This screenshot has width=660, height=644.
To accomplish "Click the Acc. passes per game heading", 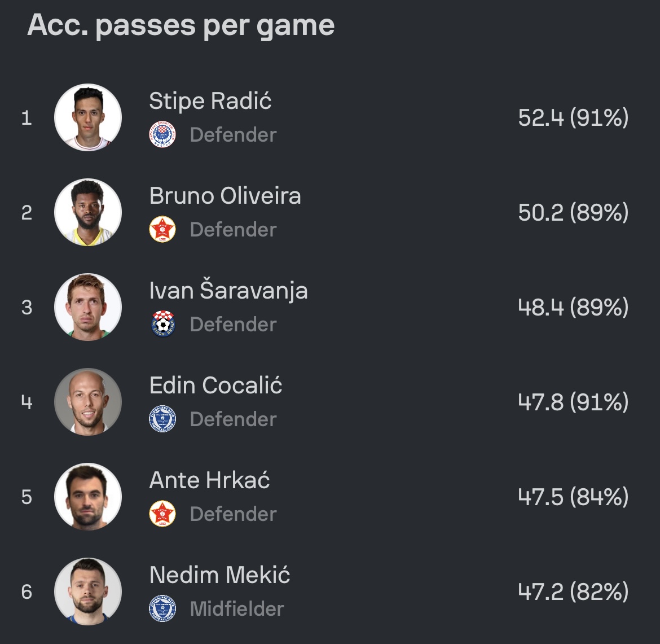I will coord(181,26).
